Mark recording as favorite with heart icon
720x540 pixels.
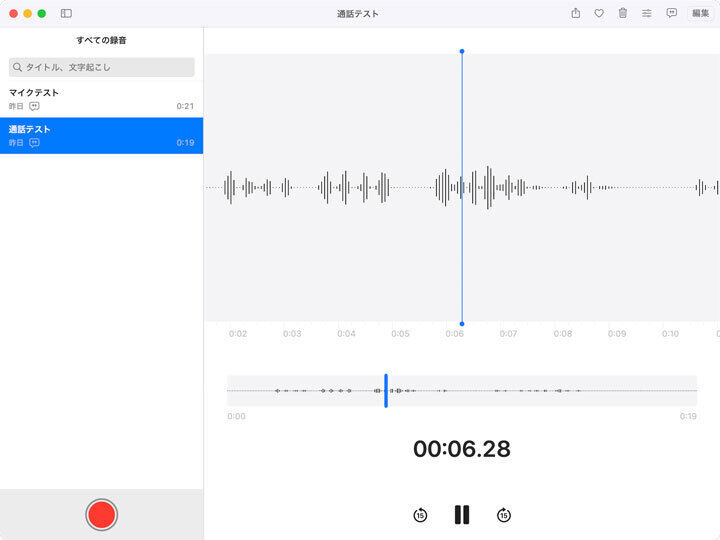pos(599,13)
